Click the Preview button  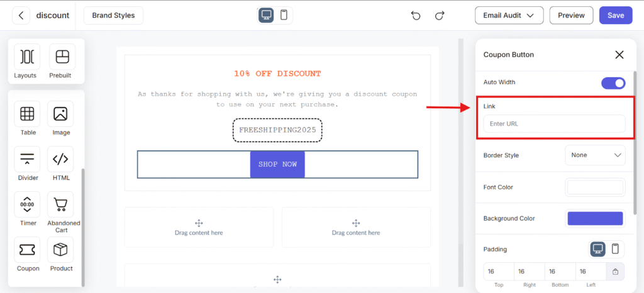pyautogui.click(x=571, y=16)
